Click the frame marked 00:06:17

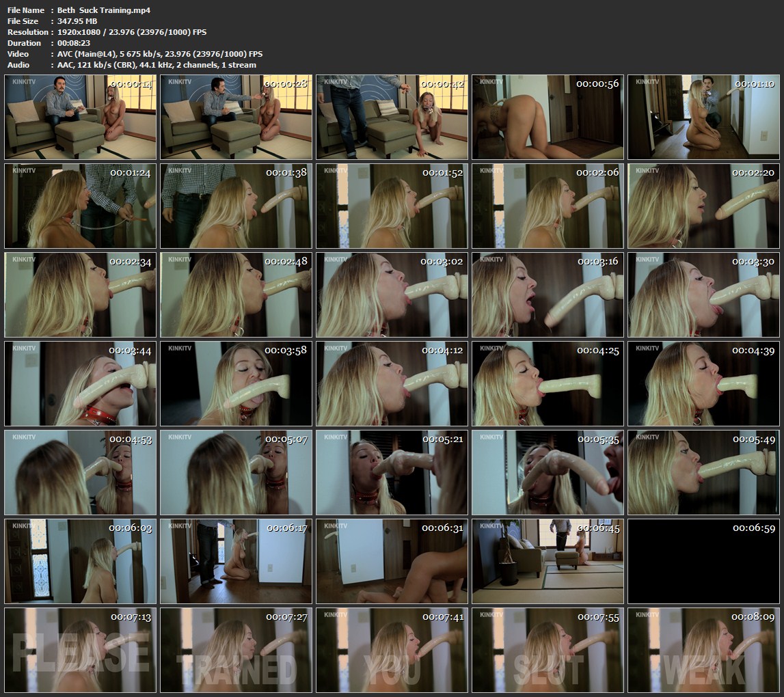236,561
